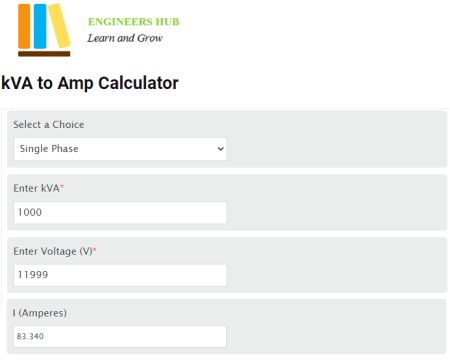The image size is (450, 360).
Task: Click the orange book in the logo
Action: (x=24, y=26)
